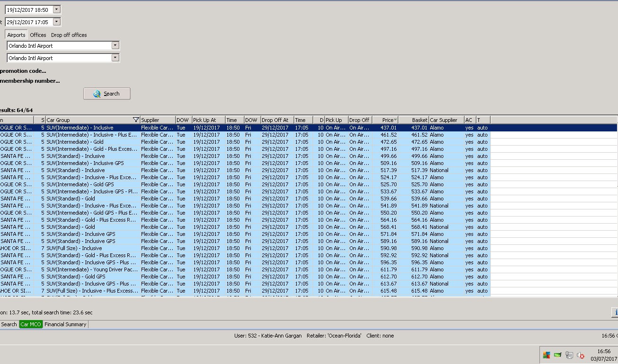Open the Search tab in the bottom tab strip
This screenshot has height=364, width=618.
tap(9, 324)
